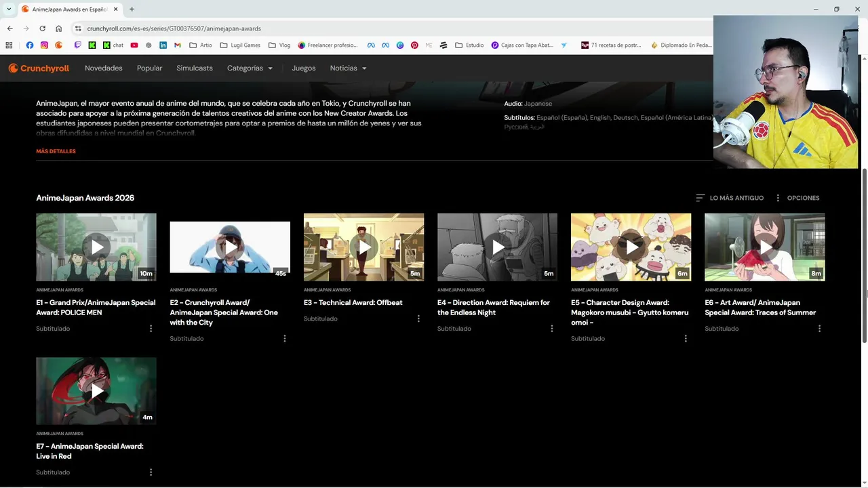Reload the page
The image size is (868, 488).
click(x=42, y=28)
